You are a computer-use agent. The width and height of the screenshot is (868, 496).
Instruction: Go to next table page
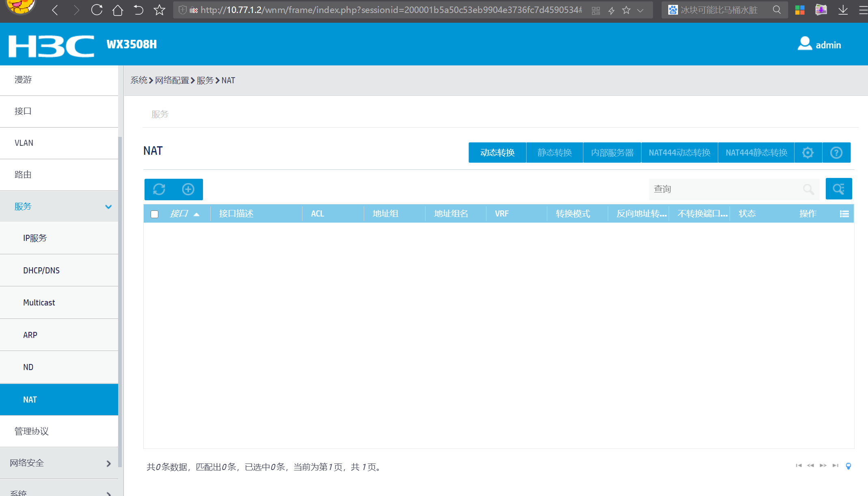tap(823, 466)
